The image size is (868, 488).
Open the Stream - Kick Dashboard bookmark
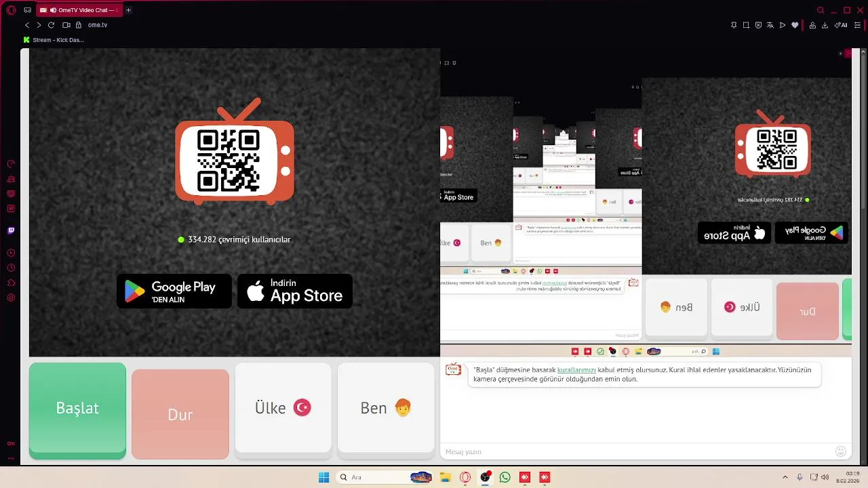(x=54, y=40)
